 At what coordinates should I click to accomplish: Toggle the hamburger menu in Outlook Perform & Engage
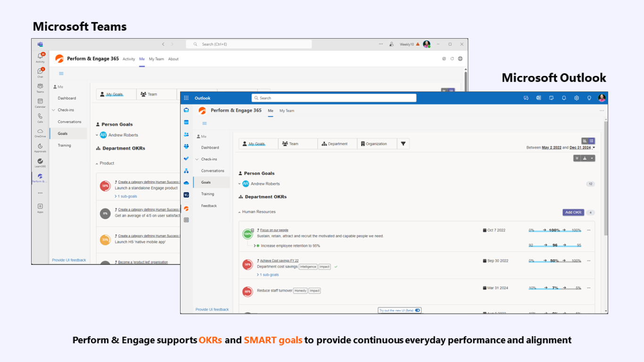tap(205, 123)
